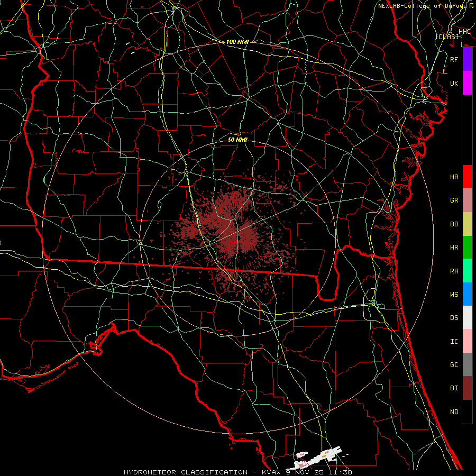Click the DS white legend swatch
Image resolution: width=476 pixels, height=476 pixels.
coord(467,317)
